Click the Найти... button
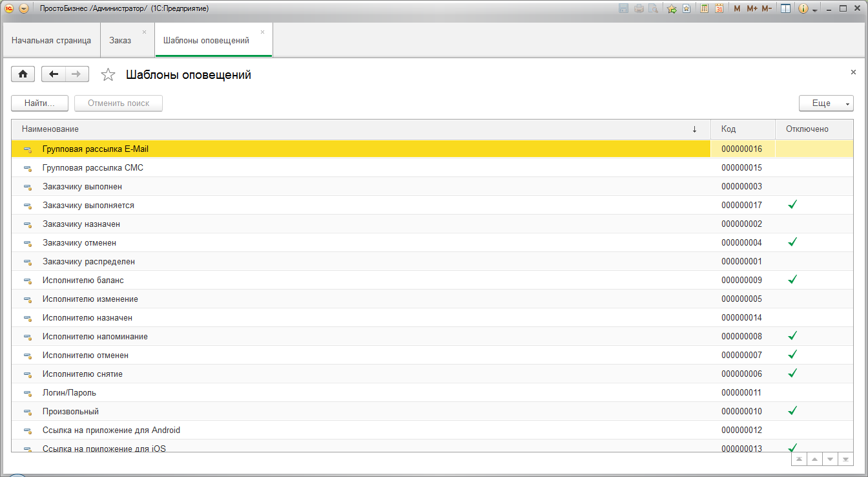868x477 pixels. pos(39,103)
